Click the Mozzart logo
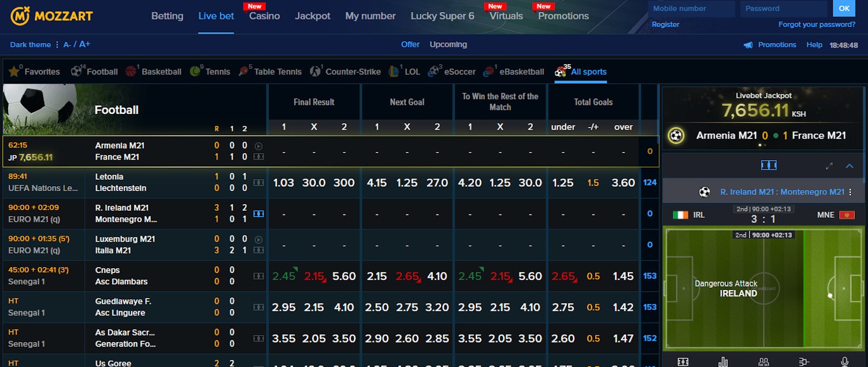This screenshot has width=868, height=367. click(x=52, y=16)
